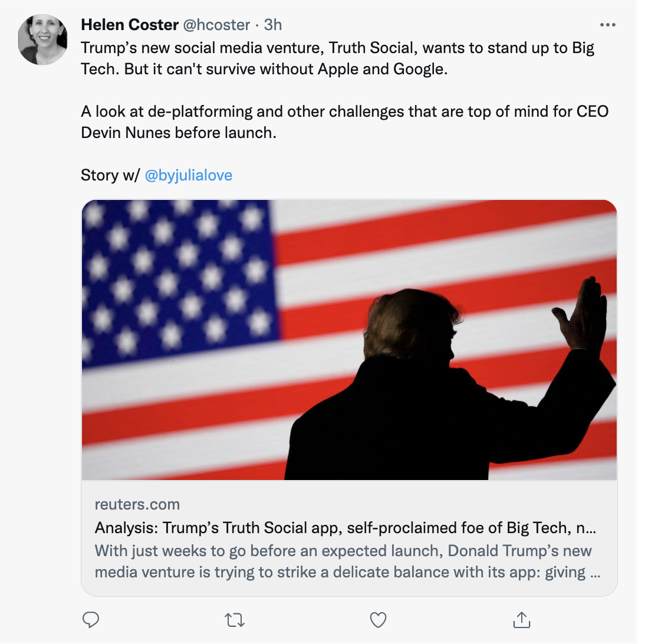Click the reply speech bubble icon
658x644 pixels.
click(90, 619)
